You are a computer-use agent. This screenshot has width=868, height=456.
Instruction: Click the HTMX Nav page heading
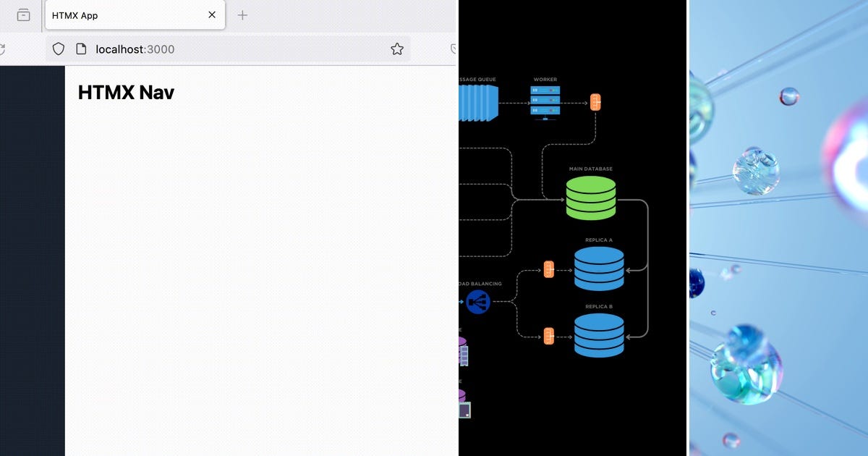(x=125, y=93)
